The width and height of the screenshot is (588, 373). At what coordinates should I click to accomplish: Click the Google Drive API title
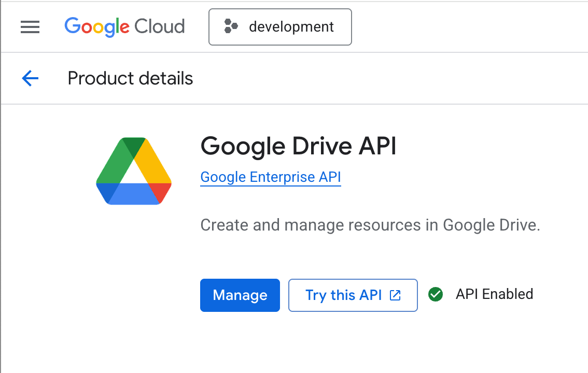click(299, 146)
